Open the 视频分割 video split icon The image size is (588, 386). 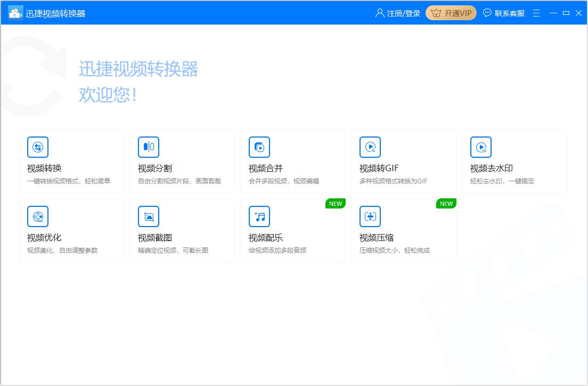149,147
